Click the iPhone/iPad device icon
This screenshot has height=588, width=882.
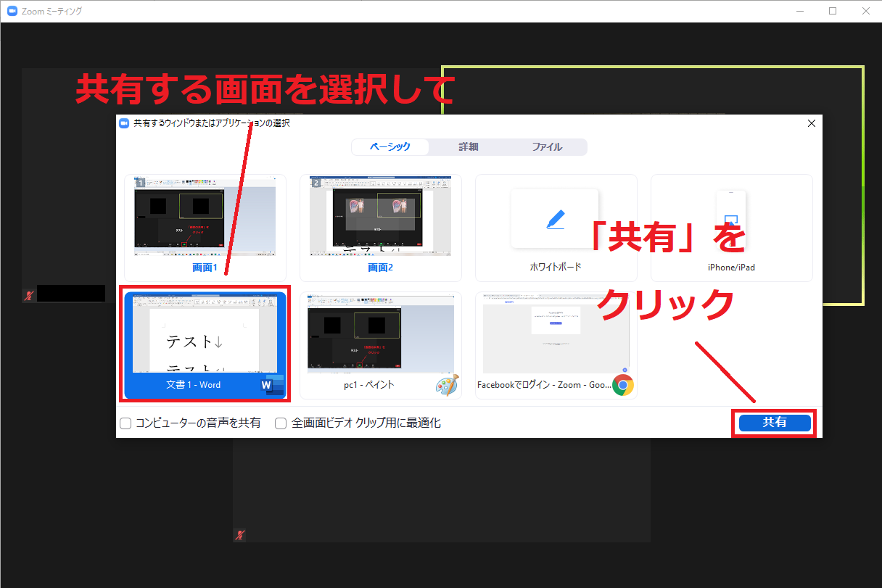(730, 219)
